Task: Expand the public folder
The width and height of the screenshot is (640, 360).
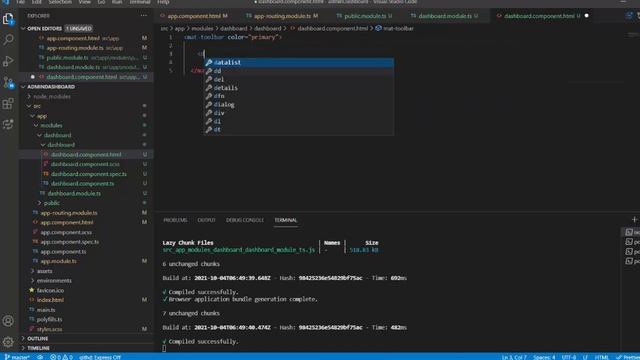Action: (51, 203)
